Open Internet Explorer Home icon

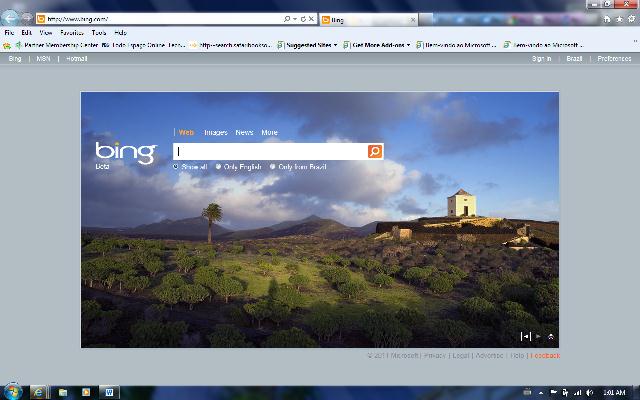click(607, 19)
